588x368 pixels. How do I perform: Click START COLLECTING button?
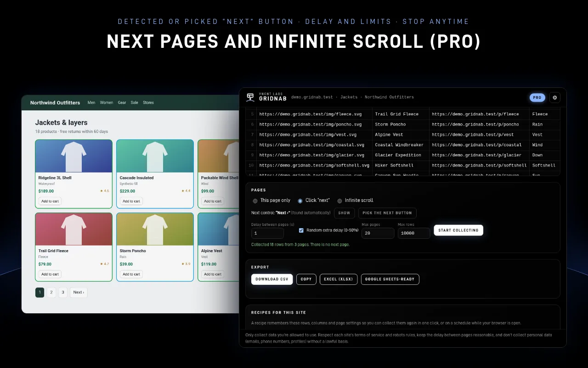(458, 230)
